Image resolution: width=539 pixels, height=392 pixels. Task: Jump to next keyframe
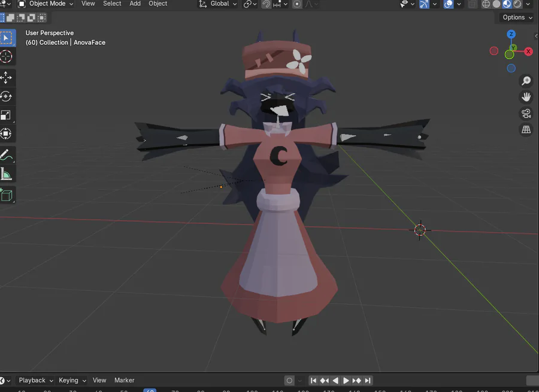(357, 380)
